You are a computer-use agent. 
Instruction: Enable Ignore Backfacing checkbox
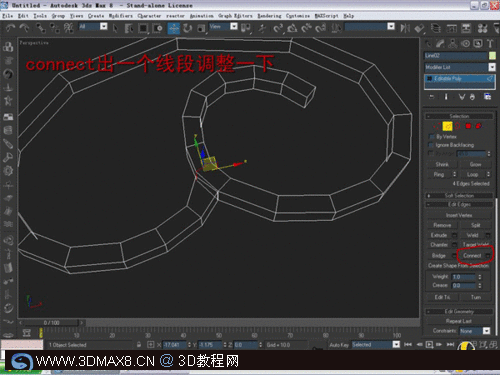point(432,145)
